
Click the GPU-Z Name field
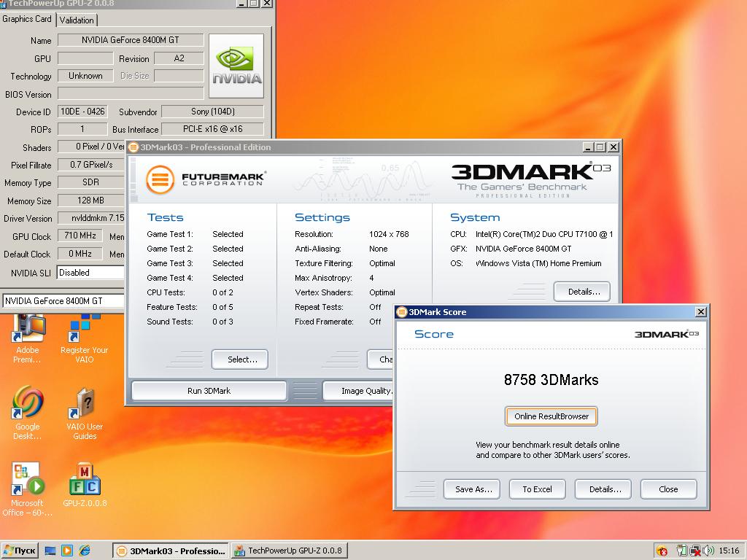point(131,40)
